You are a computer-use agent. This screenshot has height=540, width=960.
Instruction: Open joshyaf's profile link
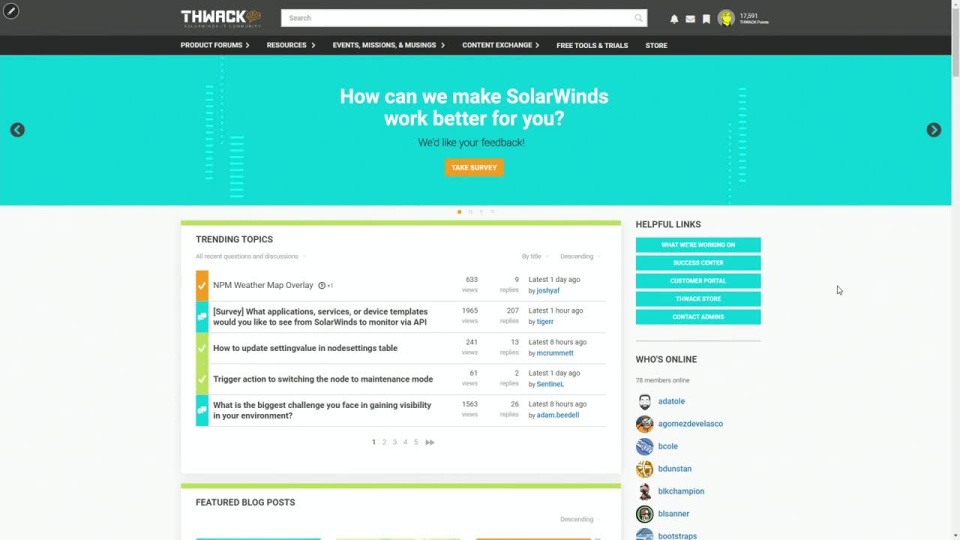click(x=548, y=291)
